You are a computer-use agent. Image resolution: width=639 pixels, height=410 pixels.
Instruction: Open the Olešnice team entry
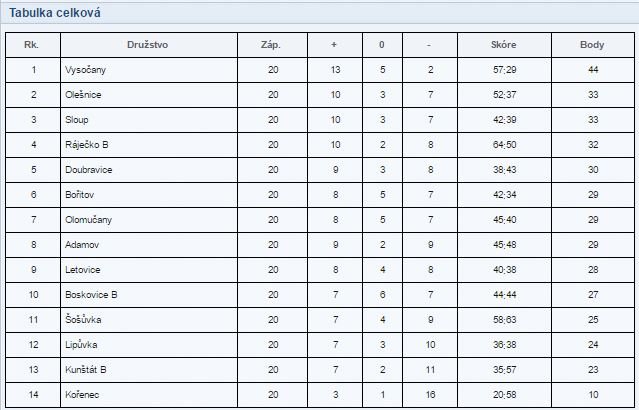click(83, 95)
